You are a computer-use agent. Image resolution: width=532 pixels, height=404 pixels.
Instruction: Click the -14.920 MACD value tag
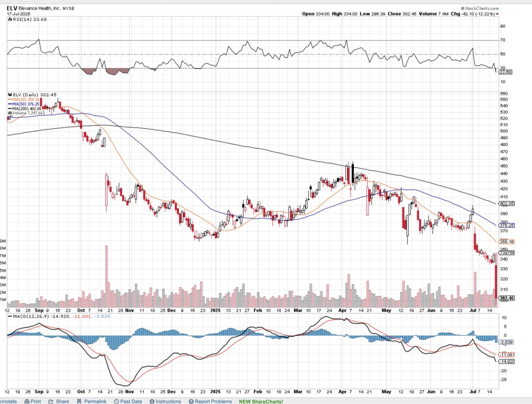tap(506, 361)
